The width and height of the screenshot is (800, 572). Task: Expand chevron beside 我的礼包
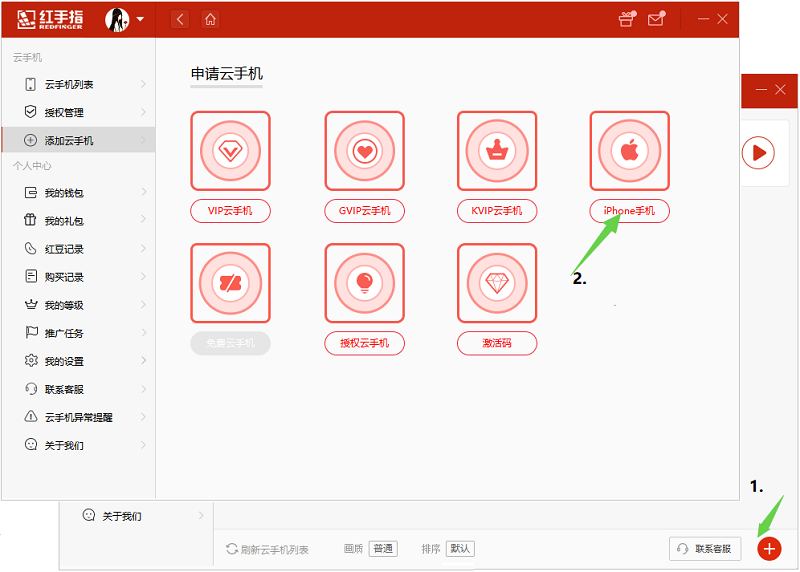pos(143,220)
